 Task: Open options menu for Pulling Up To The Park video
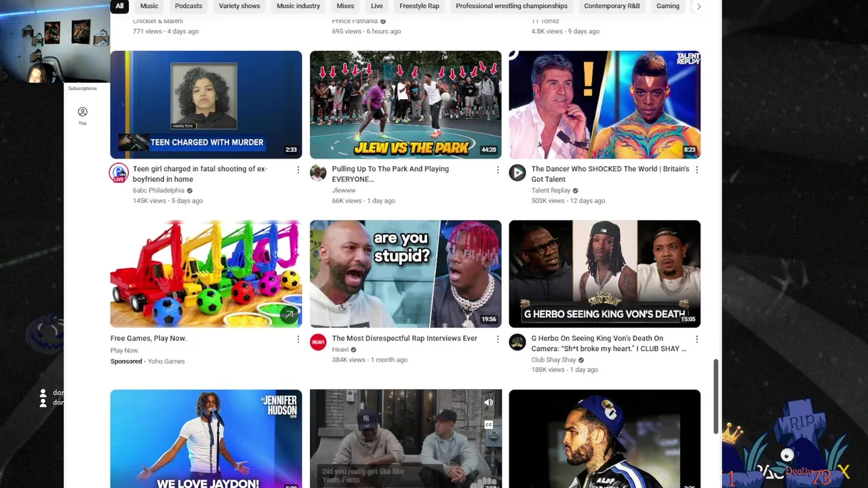[497, 169]
